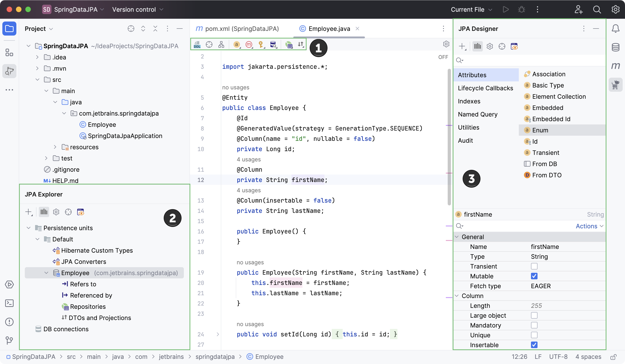Open the Notifications bell icon
Screen dimensions: 625x364
point(616,29)
